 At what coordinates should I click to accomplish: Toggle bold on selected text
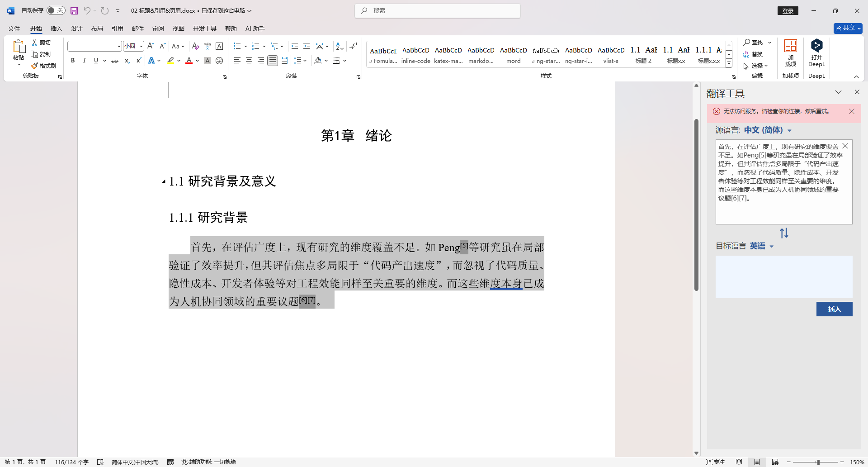(x=73, y=61)
